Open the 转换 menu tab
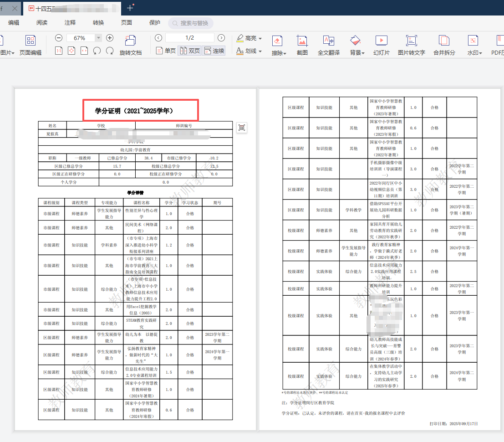 tap(98, 22)
